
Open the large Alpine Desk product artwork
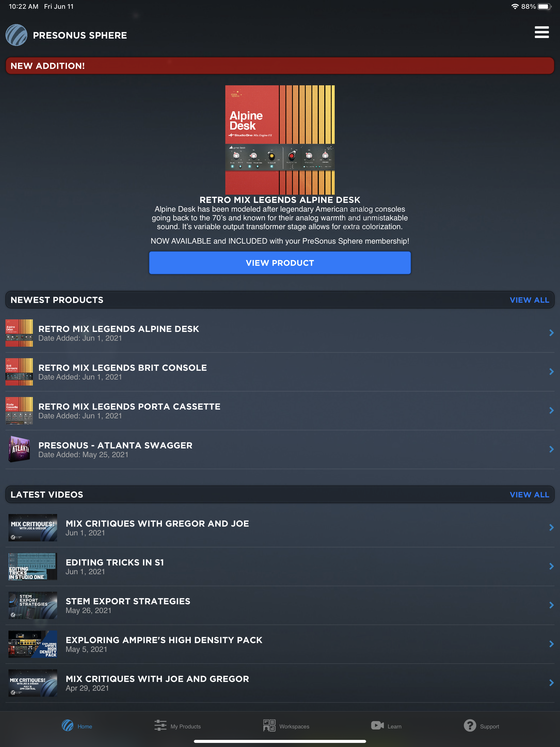pos(280,139)
